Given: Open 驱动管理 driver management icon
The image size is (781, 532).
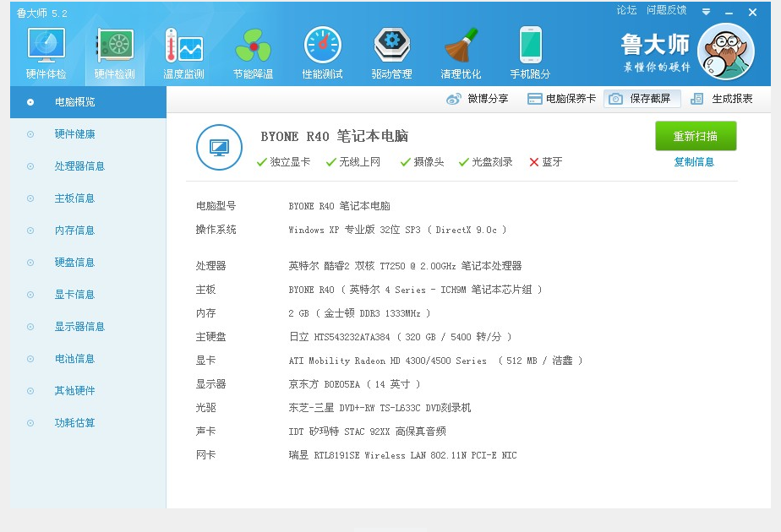Looking at the screenshot, I should (x=391, y=47).
